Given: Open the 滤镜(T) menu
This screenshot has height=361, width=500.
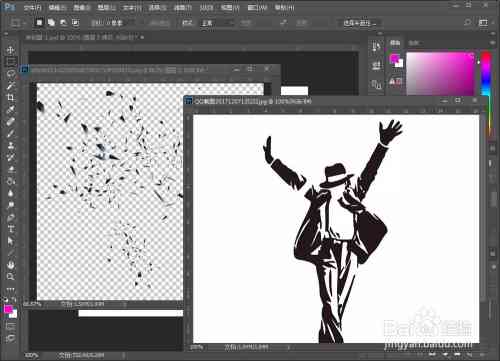Looking at the screenshot, I should 182,7.
